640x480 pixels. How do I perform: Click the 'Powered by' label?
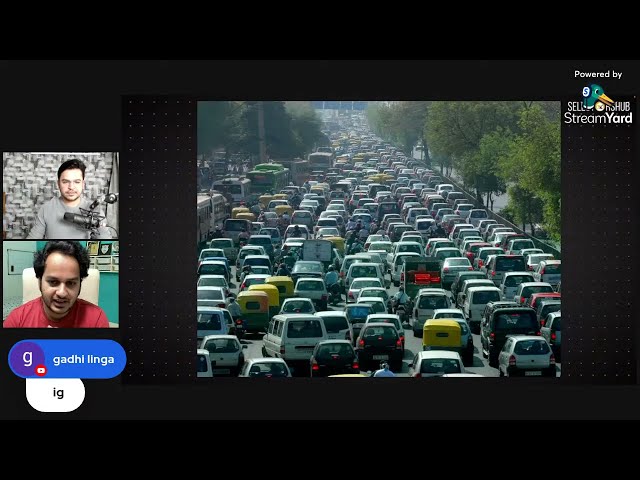tap(598, 74)
